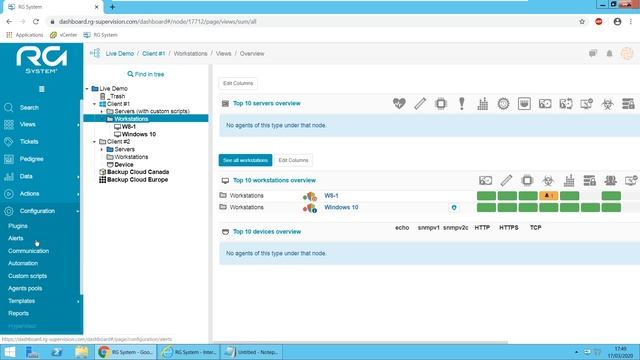Viewport: 640px width, 360px height.
Task: Click Edit Columns above servers overview
Action: pos(238,83)
